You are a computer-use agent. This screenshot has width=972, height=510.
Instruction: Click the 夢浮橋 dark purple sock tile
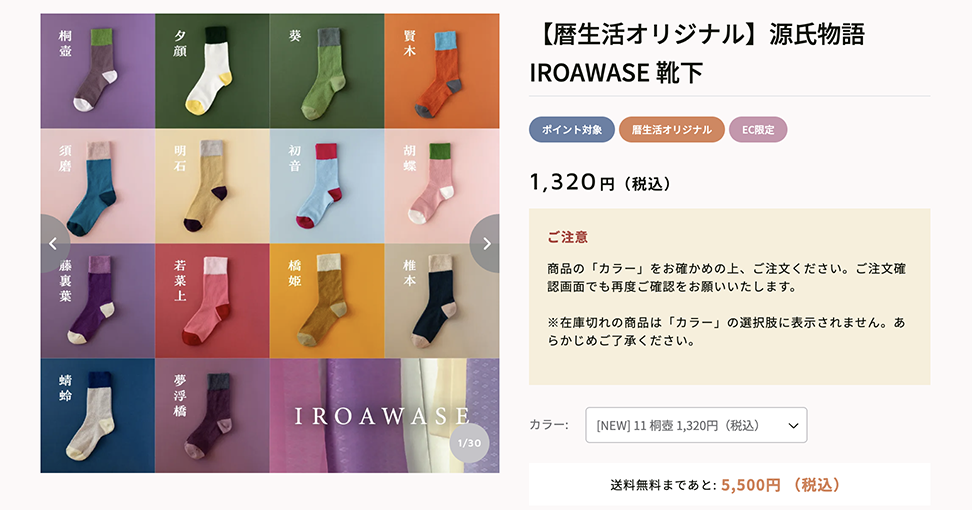213,415
